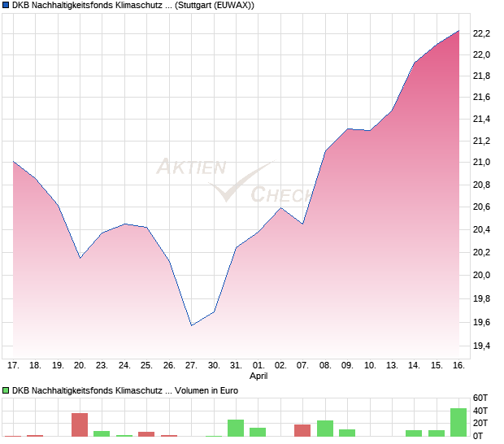Click the blue legend square for DKB Nachhaltigkeitsfonds

point(6,5)
